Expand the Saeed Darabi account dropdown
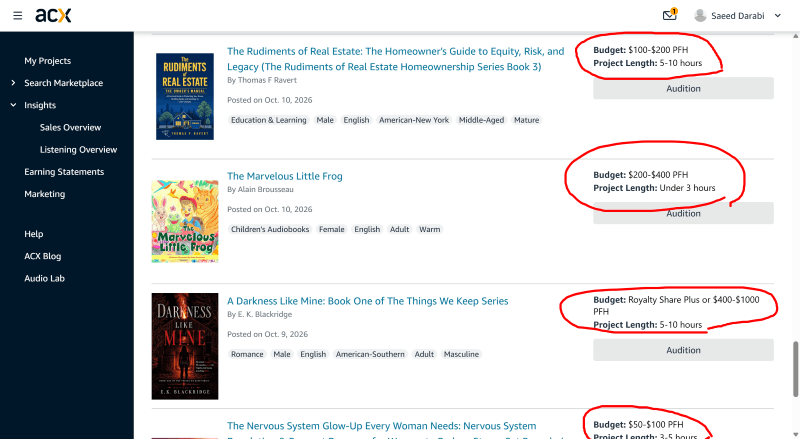The width and height of the screenshot is (800, 439). (778, 15)
